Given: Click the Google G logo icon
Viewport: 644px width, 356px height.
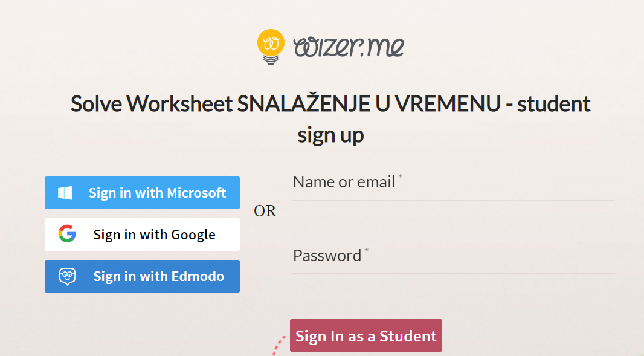Looking at the screenshot, I should (x=67, y=234).
